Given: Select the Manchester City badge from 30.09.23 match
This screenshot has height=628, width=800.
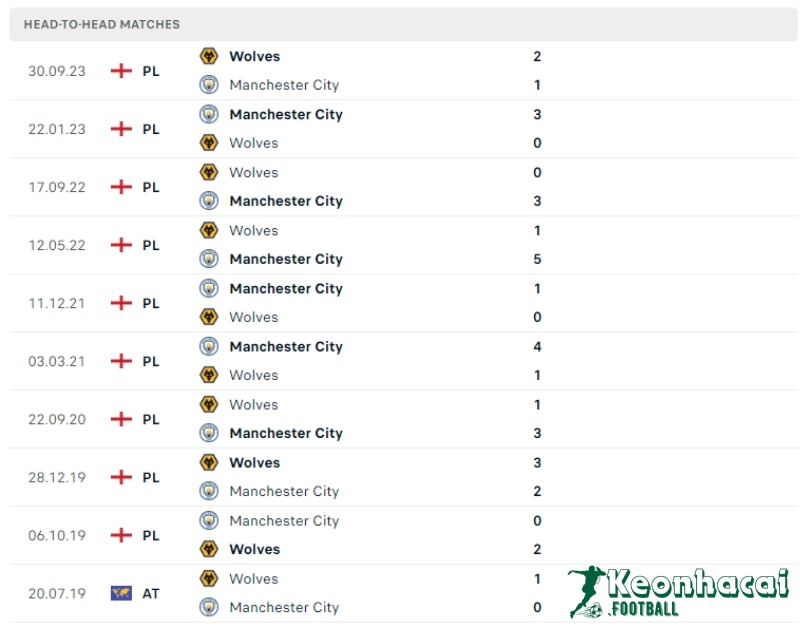Looking at the screenshot, I should pos(209,85).
